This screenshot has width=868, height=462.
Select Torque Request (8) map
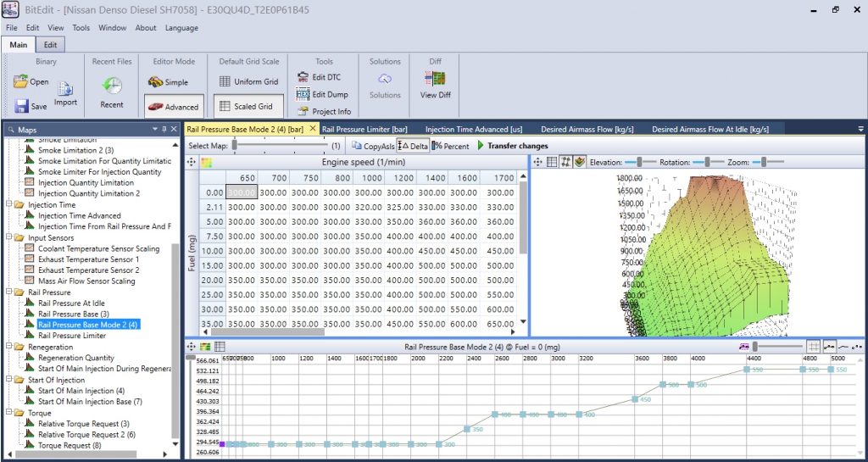(70, 445)
